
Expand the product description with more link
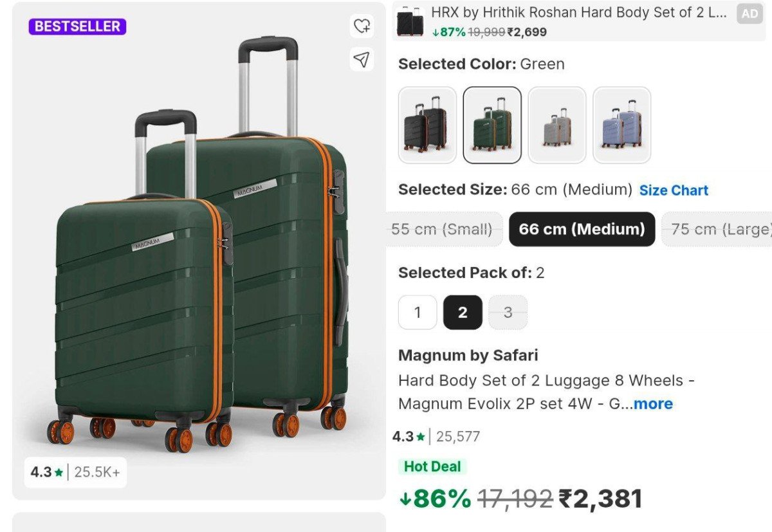[653, 403]
